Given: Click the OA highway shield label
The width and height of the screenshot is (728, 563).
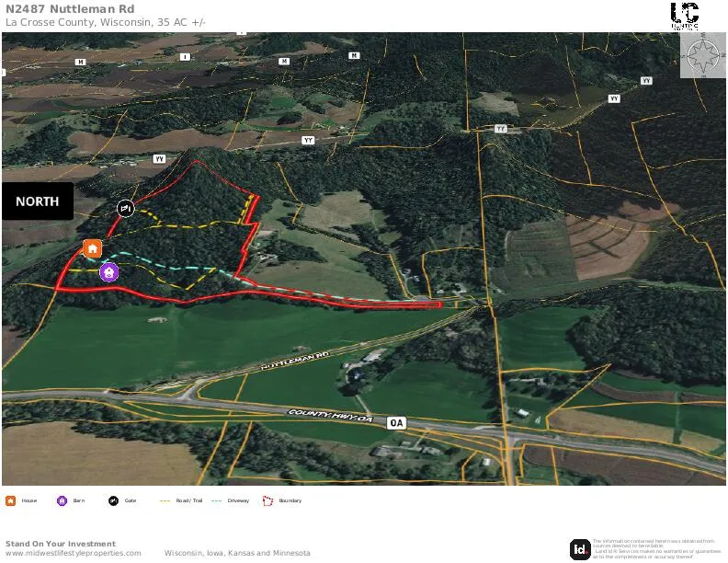Looking at the screenshot, I should pyautogui.click(x=396, y=423).
